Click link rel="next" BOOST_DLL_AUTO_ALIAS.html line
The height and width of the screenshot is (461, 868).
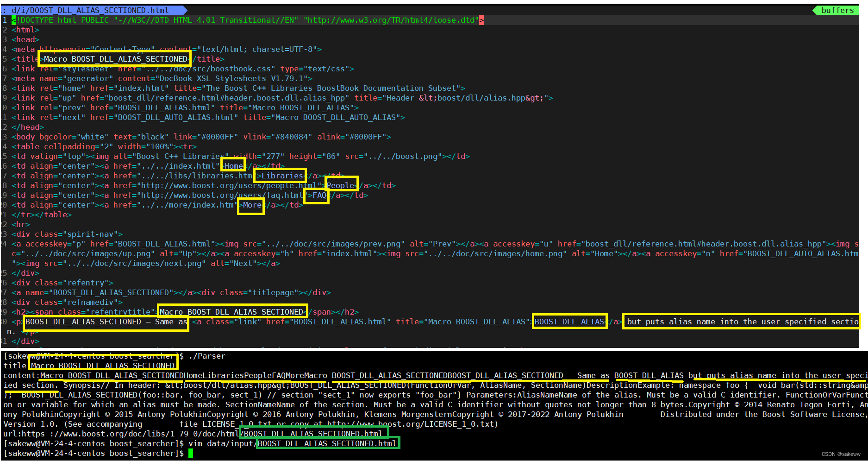[x=208, y=117]
